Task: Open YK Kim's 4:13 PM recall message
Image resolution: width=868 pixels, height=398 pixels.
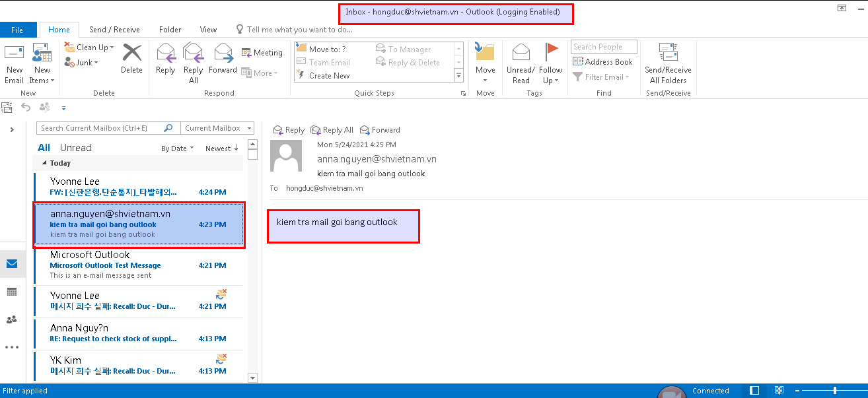Action: tap(139, 366)
